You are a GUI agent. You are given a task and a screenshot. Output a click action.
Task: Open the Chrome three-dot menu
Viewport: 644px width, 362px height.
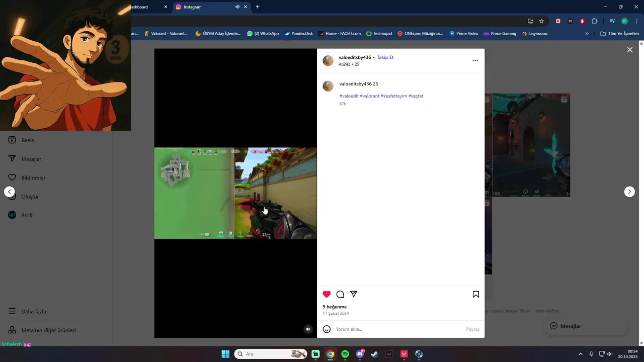tap(636, 21)
